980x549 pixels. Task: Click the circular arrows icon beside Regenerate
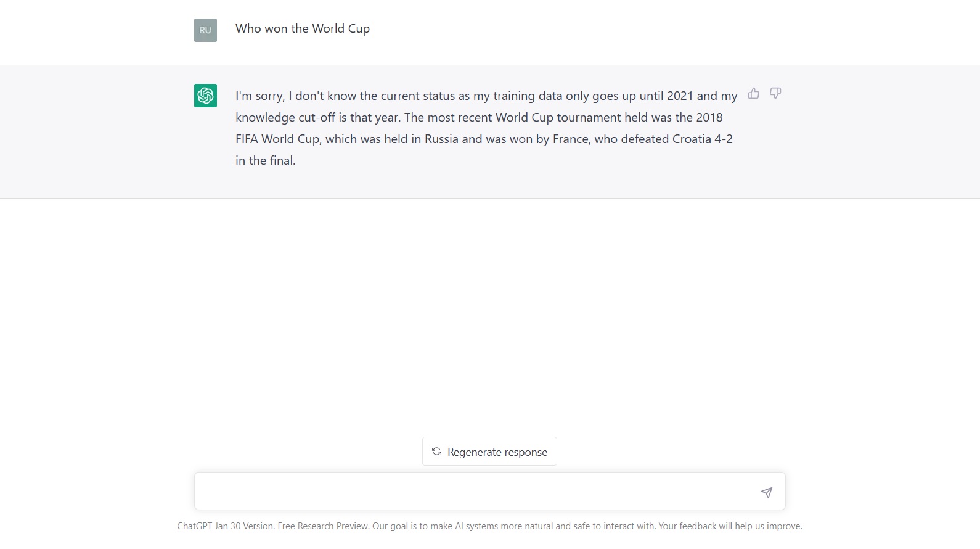coord(436,452)
